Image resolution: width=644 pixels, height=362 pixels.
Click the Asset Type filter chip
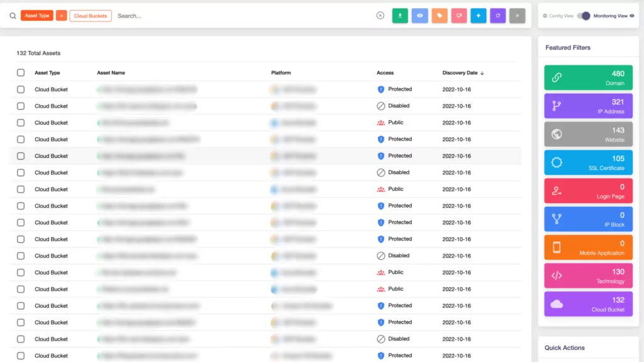pos(37,16)
